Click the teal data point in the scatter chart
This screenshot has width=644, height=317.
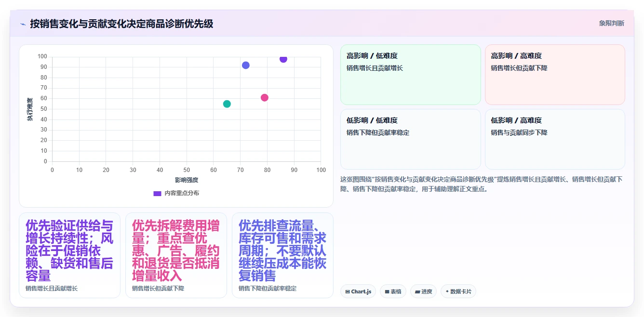pyautogui.click(x=227, y=104)
